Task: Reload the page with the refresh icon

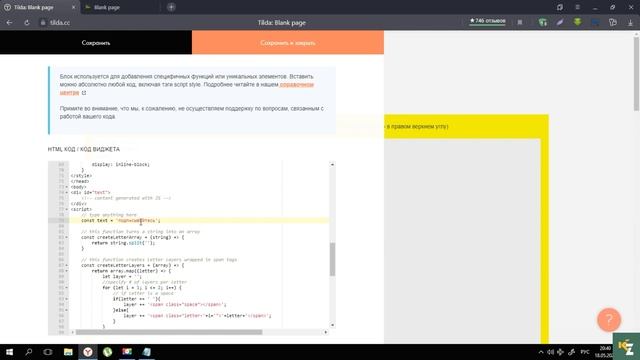Action: tap(27, 22)
